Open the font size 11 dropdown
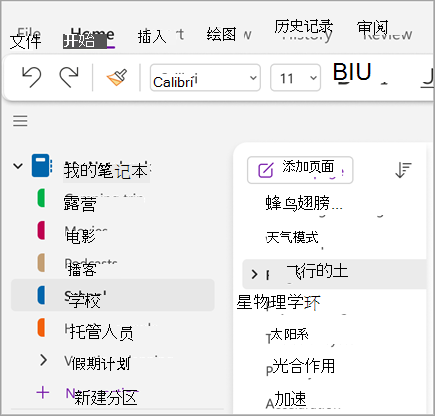 click(x=295, y=78)
